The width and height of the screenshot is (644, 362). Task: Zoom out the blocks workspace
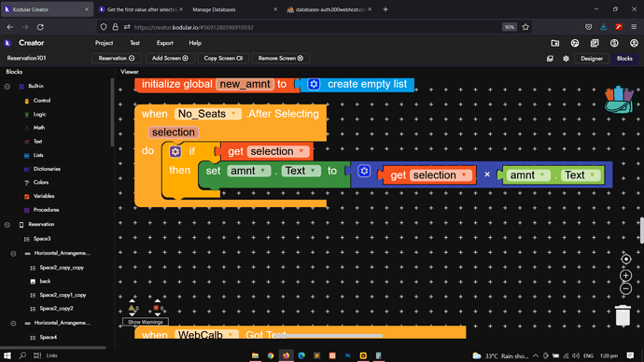[x=625, y=289]
